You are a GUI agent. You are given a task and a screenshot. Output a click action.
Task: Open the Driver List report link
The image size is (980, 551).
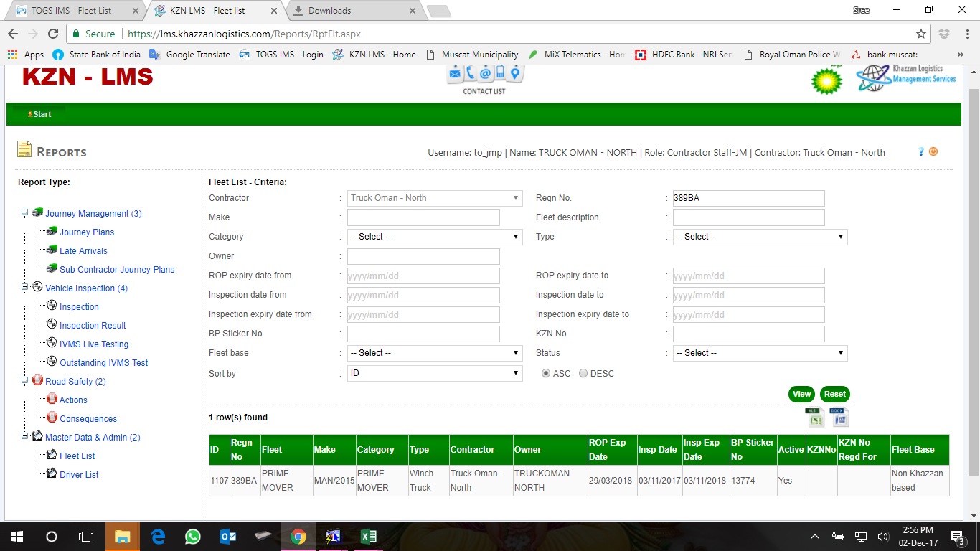[x=79, y=475]
